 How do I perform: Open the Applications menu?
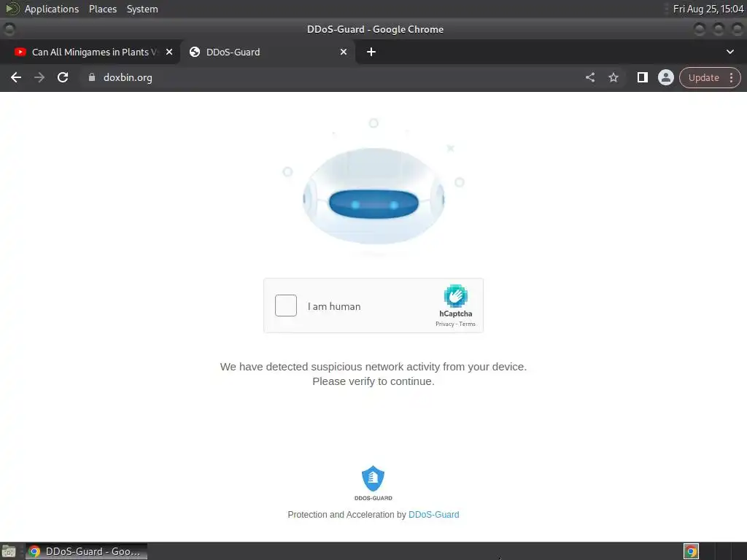(x=52, y=9)
